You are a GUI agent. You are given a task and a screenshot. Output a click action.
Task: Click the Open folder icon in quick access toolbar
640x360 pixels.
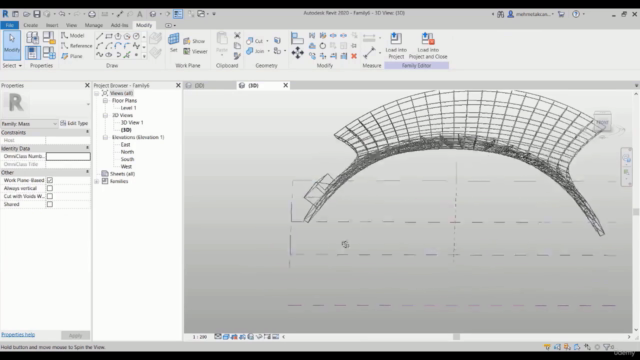click(27, 14)
